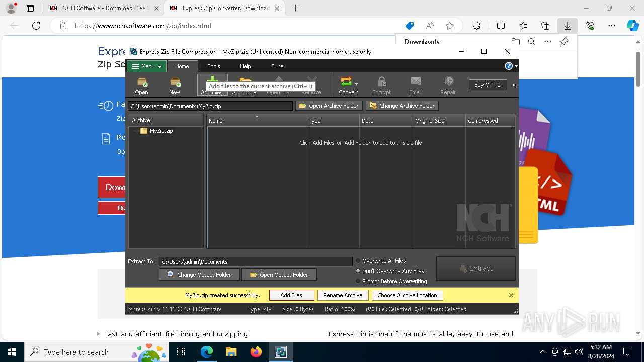Viewport: 644px width, 362px height.
Task: Toggle Edge split screen icon
Action: click(501, 26)
